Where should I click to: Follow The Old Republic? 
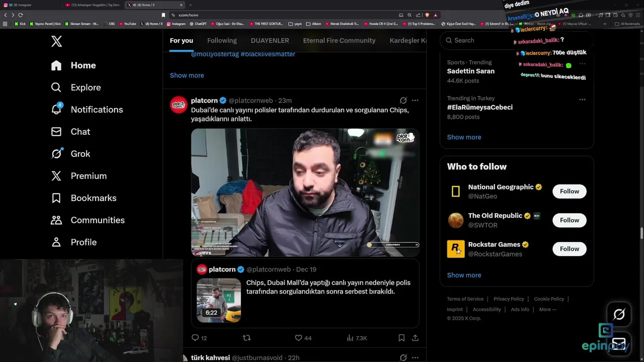pyautogui.click(x=570, y=220)
